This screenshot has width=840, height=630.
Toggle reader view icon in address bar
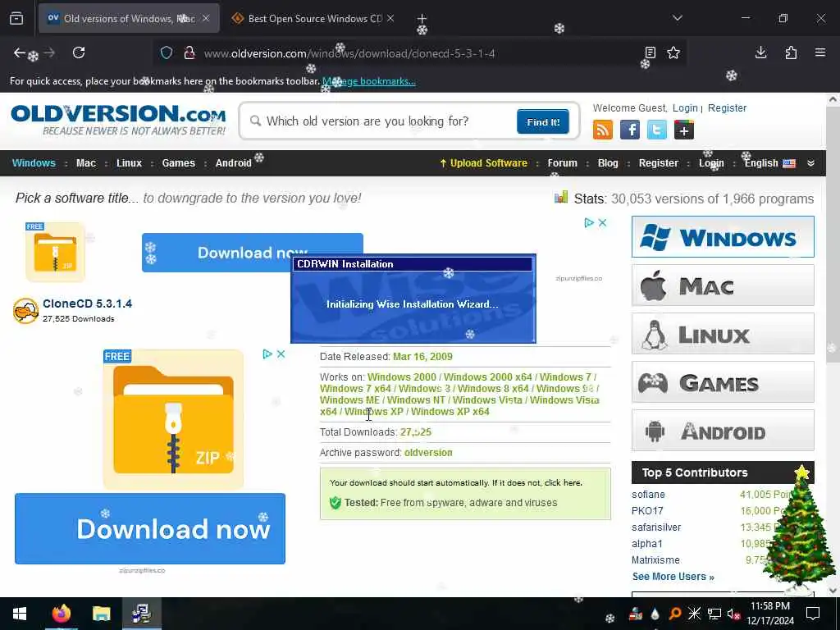(x=650, y=52)
